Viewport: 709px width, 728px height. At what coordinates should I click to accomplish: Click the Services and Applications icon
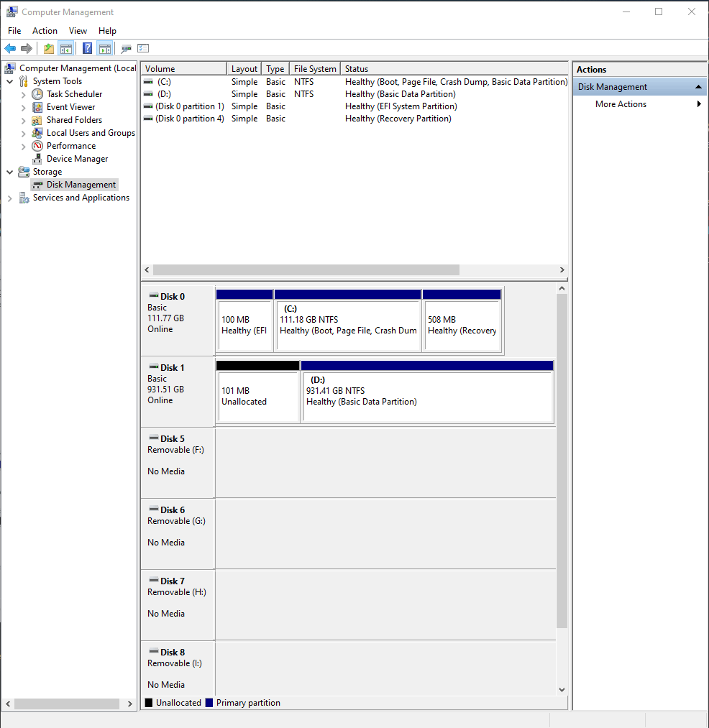[24, 198]
